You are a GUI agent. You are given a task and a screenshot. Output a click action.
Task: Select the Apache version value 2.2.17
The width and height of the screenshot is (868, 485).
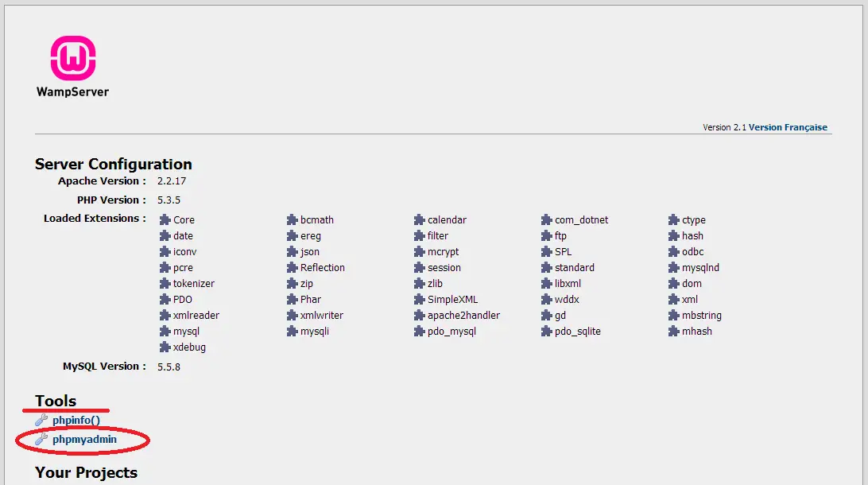click(x=172, y=181)
